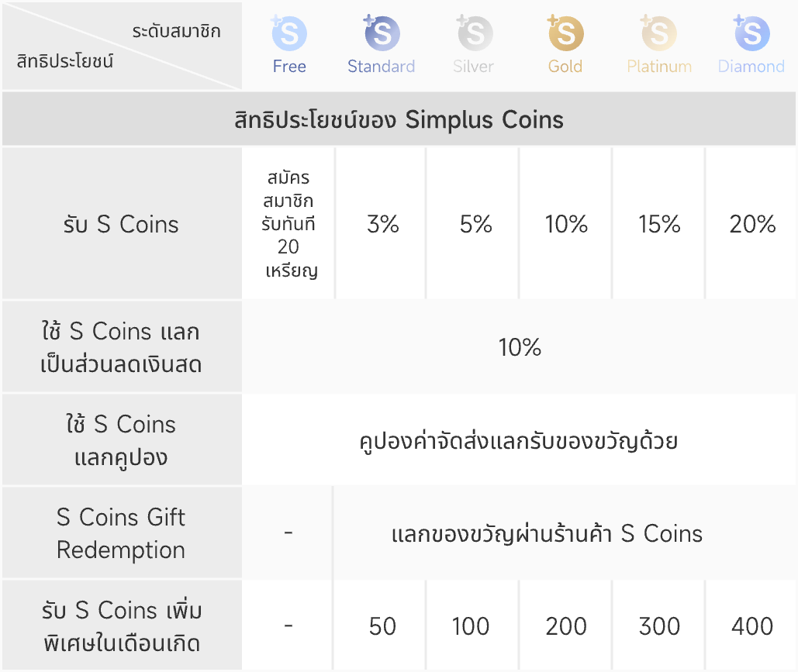This screenshot has width=798, height=672.
Task: Click the 20% Diamond earn rate cell
Action: point(752,225)
